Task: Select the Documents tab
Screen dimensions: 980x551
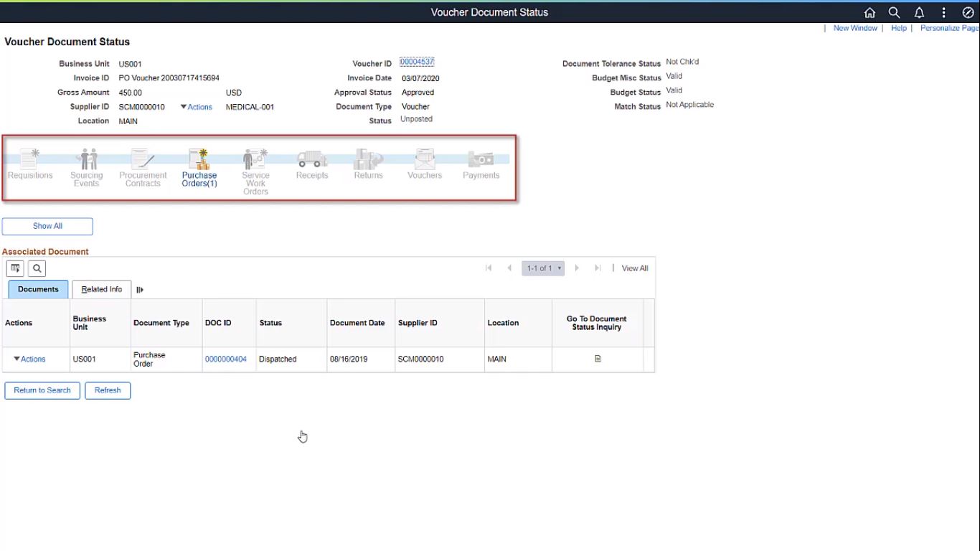Action: pyautogui.click(x=37, y=289)
